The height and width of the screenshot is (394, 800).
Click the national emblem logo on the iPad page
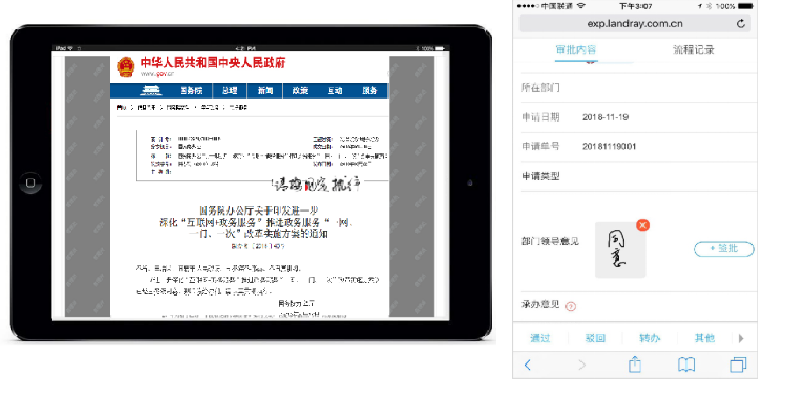coord(126,67)
